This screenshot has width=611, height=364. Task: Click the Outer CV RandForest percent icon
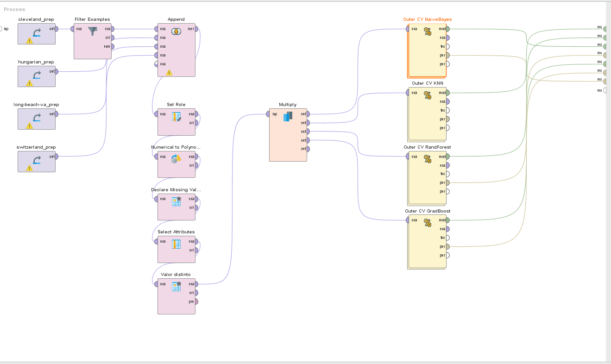point(427,159)
